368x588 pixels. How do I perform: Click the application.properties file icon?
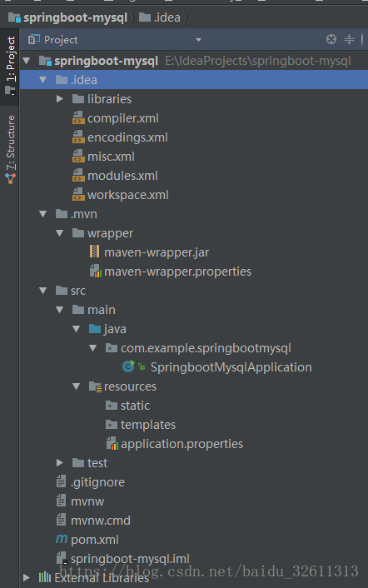(112, 444)
